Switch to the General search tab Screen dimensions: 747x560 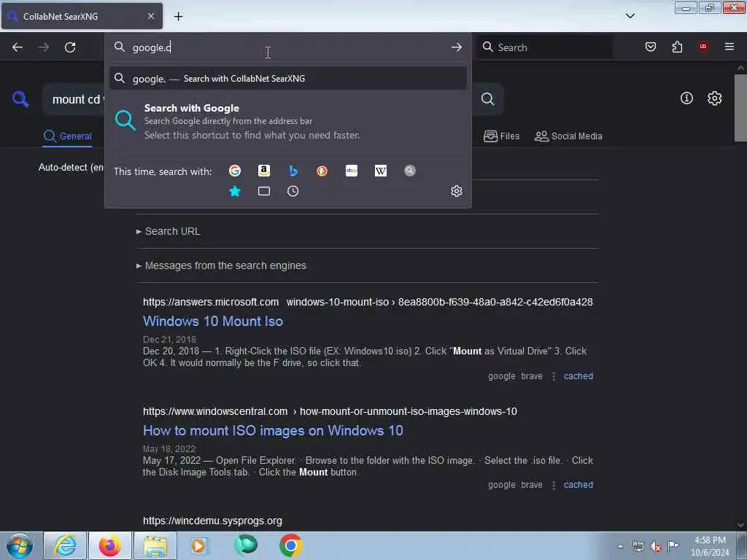click(x=67, y=136)
